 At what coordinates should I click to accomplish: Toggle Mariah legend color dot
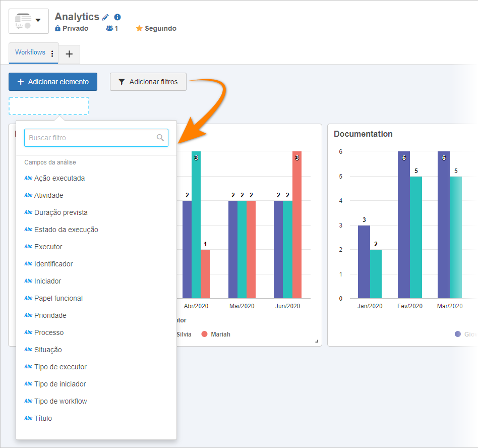pyautogui.click(x=205, y=334)
